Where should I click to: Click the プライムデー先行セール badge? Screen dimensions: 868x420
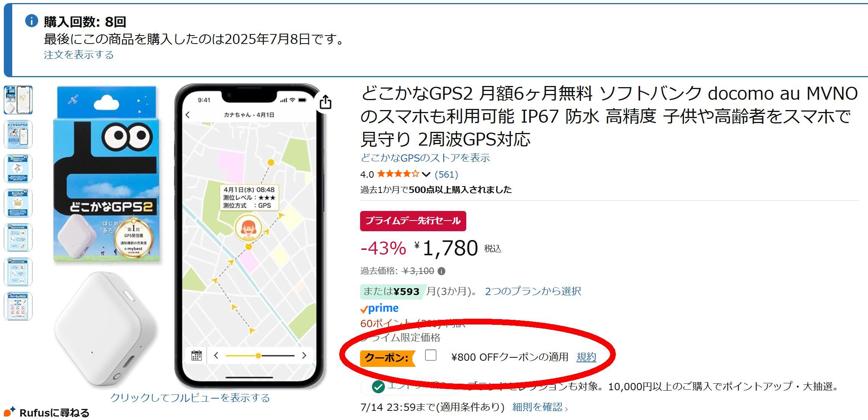[x=413, y=221]
